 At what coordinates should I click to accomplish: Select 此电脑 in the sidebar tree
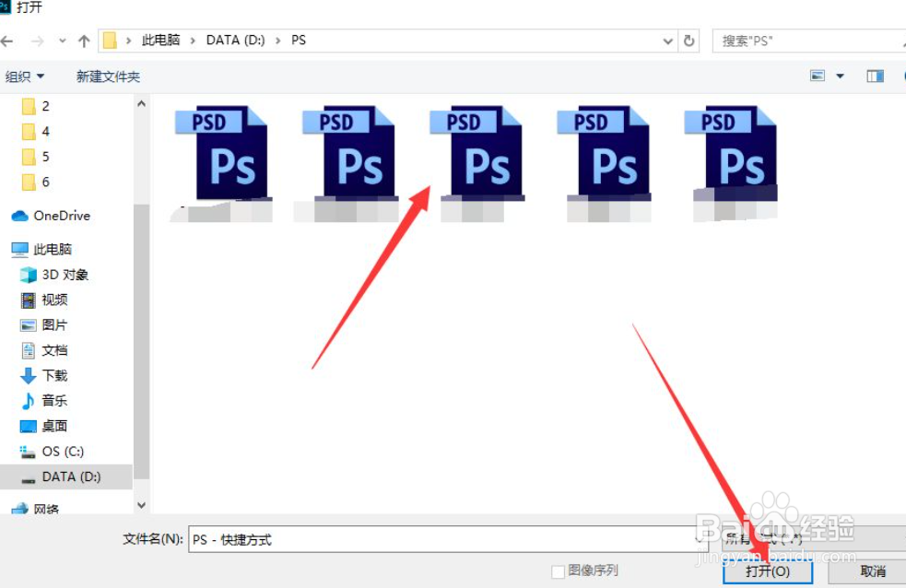click(41, 250)
